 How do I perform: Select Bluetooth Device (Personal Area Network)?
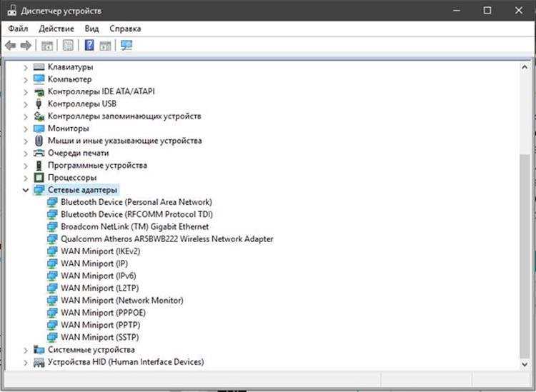137,202
